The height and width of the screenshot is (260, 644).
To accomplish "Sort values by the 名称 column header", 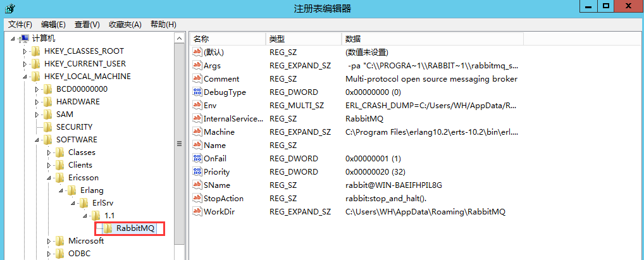I will coord(226,39).
